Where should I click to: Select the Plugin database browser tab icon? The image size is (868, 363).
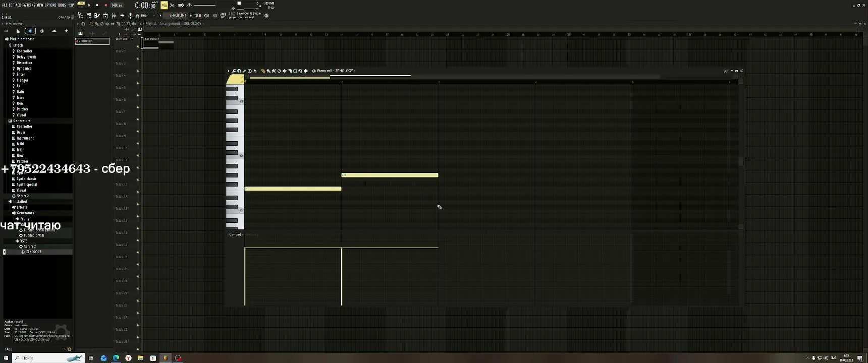[30, 31]
